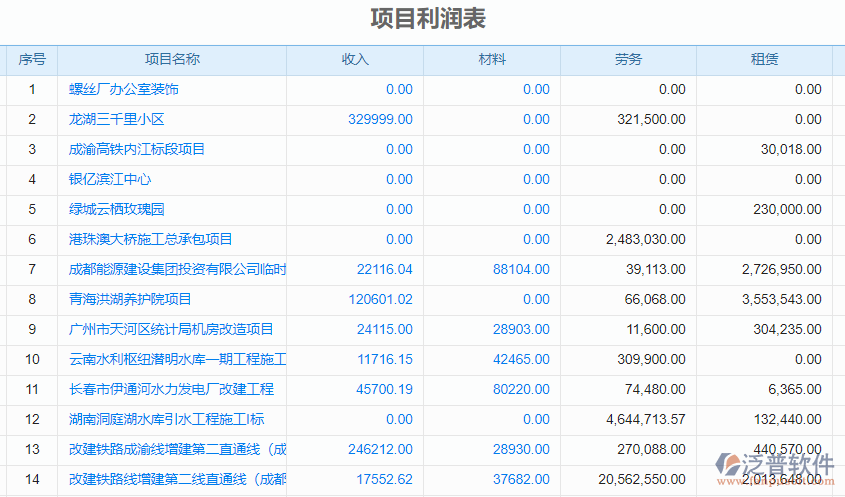Open project 银亿滨江中心
The width and height of the screenshot is (845, 497).
coord(110,180)
